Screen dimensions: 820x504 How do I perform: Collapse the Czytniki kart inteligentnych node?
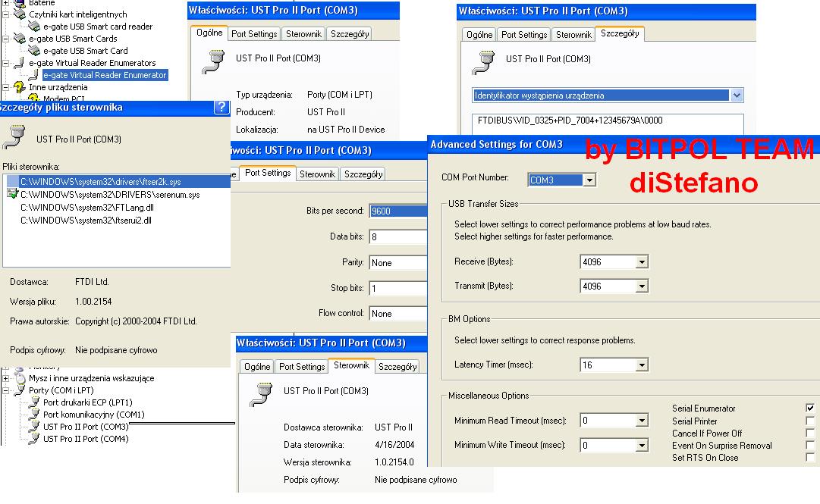point(5,14)
